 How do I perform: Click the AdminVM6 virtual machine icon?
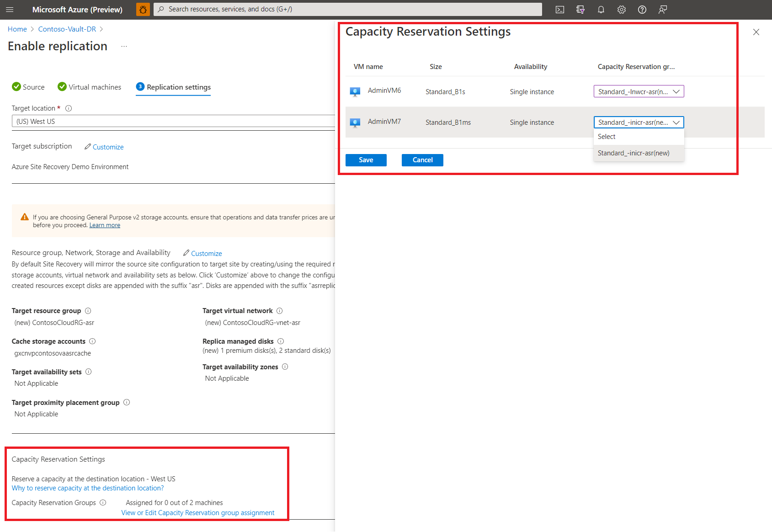point(355,92)
